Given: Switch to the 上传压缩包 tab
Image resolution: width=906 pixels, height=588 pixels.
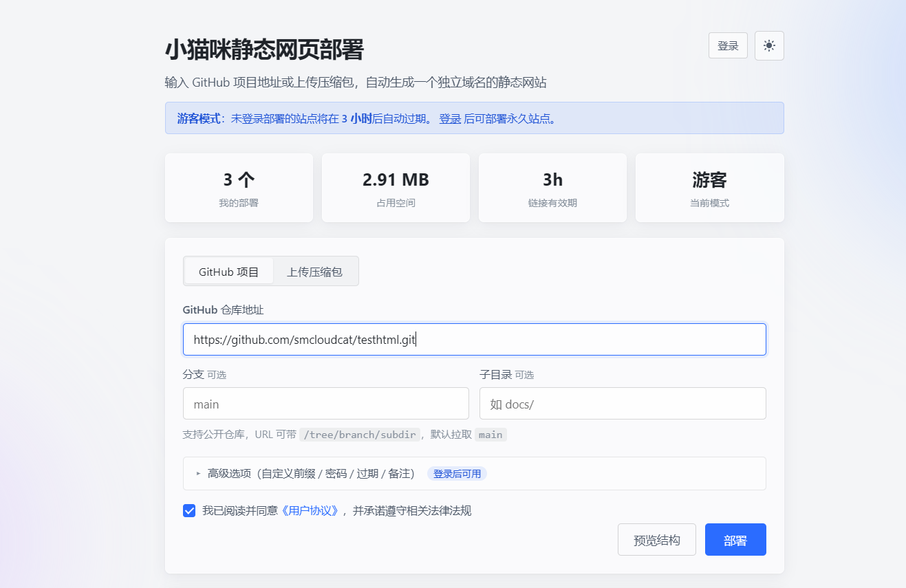Looking at the screenshot, I should [314, 271].
